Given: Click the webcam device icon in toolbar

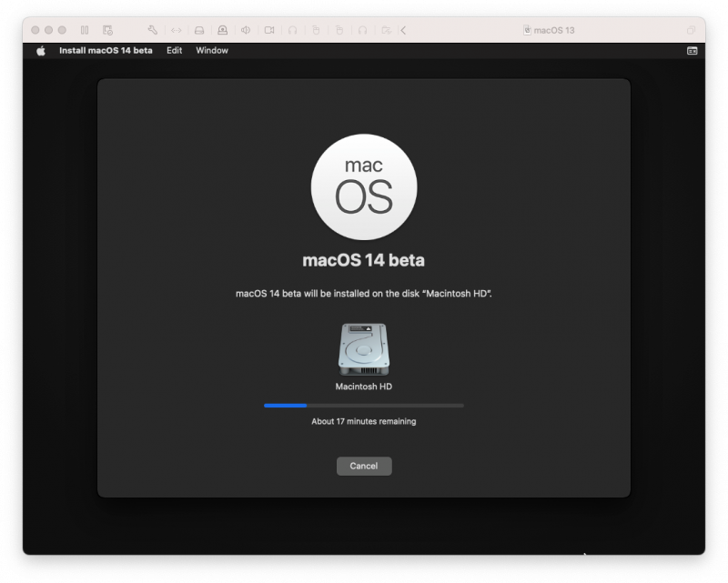Looking at the screenshot, I should pyautogui.click(x=222, y=30).
